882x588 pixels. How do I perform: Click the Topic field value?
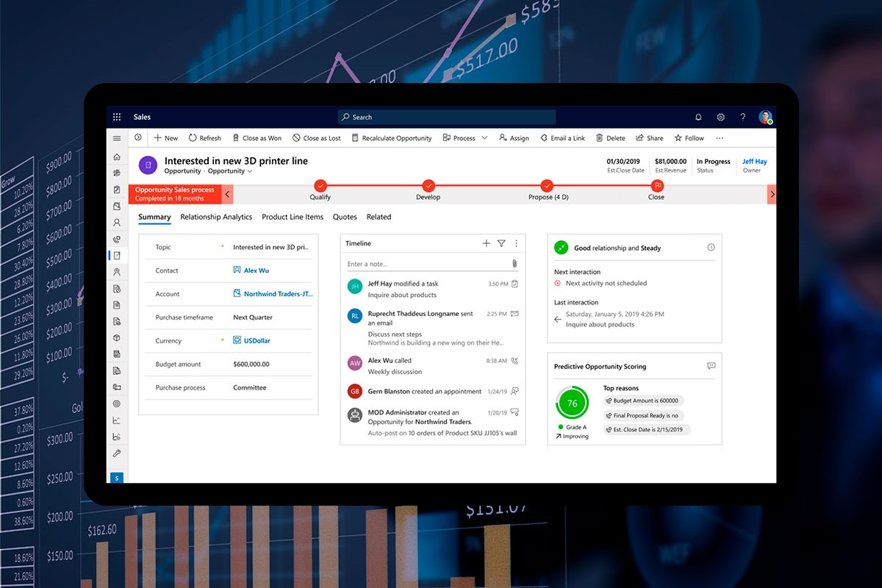tap(270, 248)
